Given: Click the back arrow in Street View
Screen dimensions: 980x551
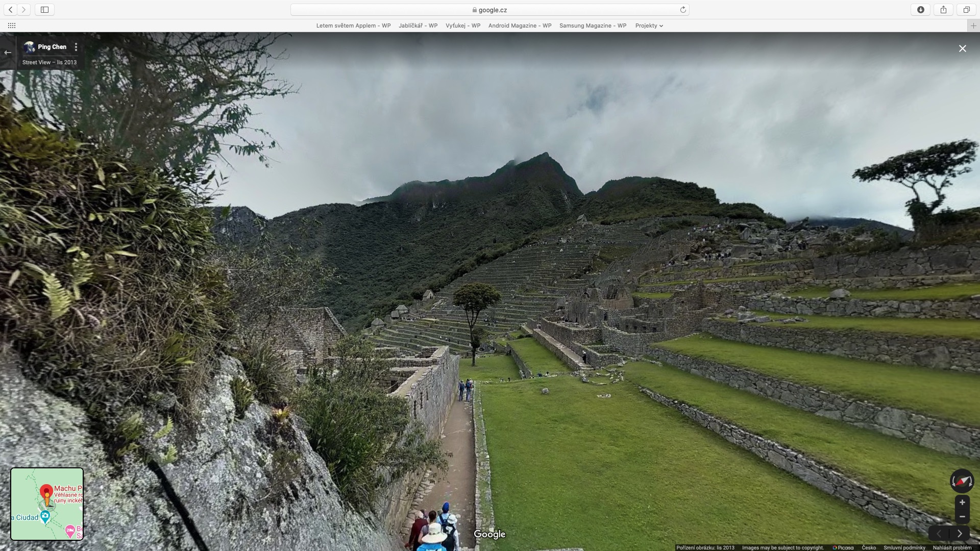Looking at the screenshot, I should 8,53.
